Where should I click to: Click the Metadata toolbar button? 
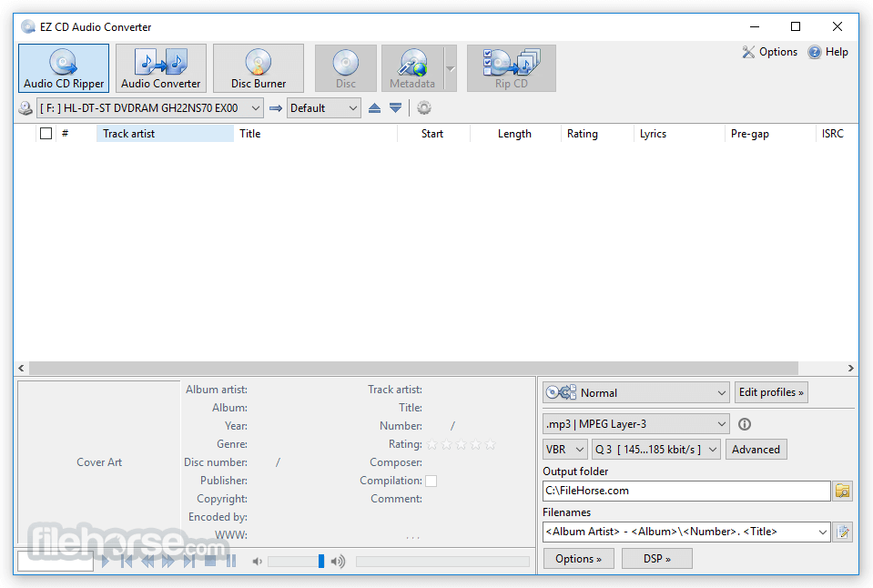412,68
